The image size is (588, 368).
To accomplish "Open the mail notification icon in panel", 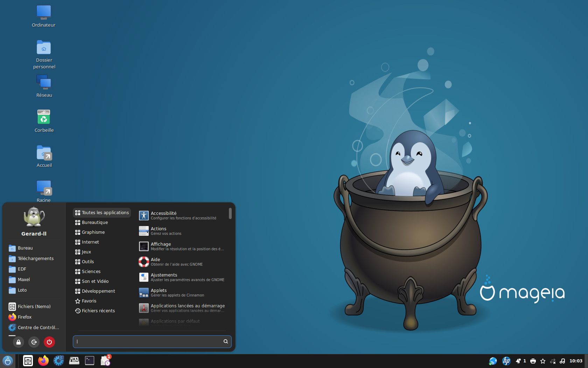I will 106,360.
